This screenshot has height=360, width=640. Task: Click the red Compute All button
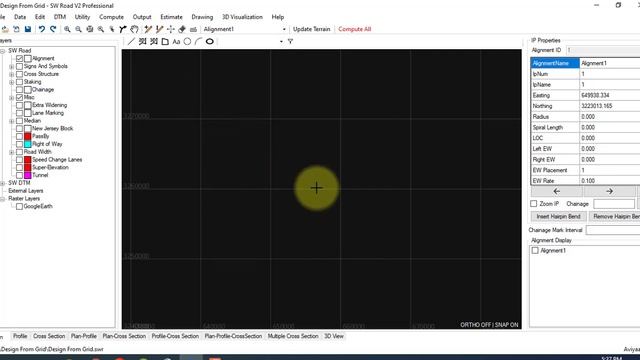click(x=355, y=29)
